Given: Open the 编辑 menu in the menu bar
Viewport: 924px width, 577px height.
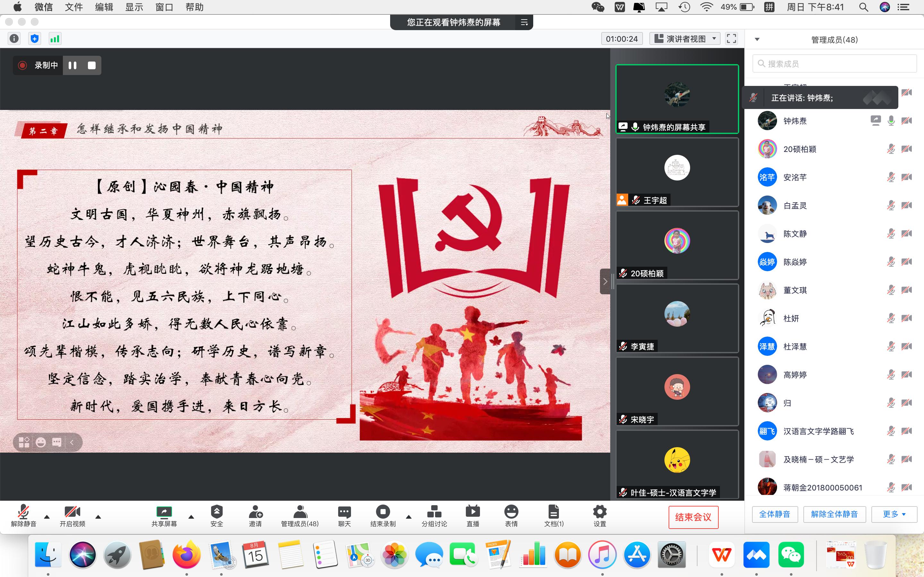Looking at the screenshot, I should (x=104, y=7).
